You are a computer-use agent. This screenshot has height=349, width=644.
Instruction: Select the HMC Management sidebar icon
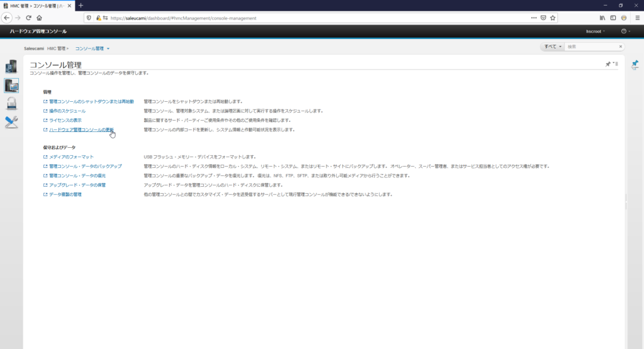pyautogui.click(x=11, y=85)
